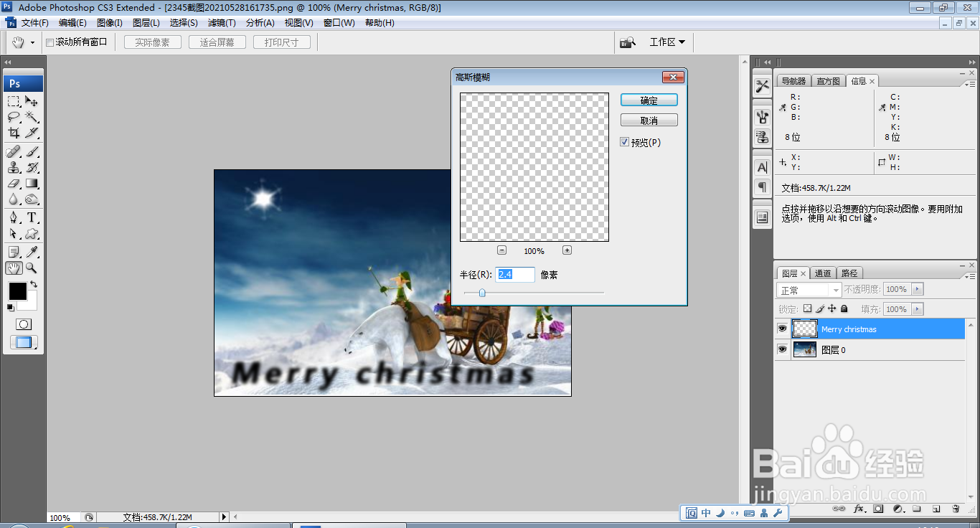The width and height of the screenshot is (980, 528).
Task: Toggle lock all
Action: pyautogui.click(x=844, y=308)
